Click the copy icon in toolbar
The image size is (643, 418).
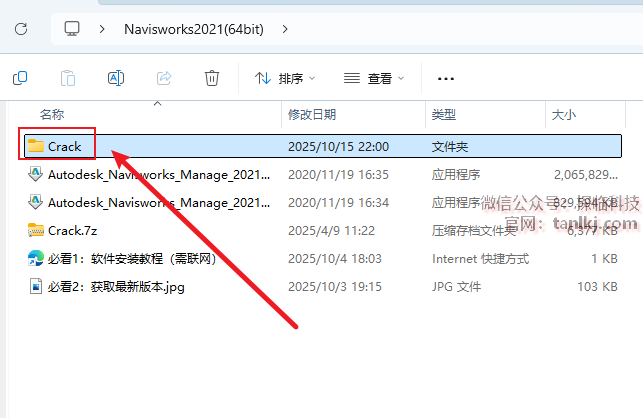(20, 78)
